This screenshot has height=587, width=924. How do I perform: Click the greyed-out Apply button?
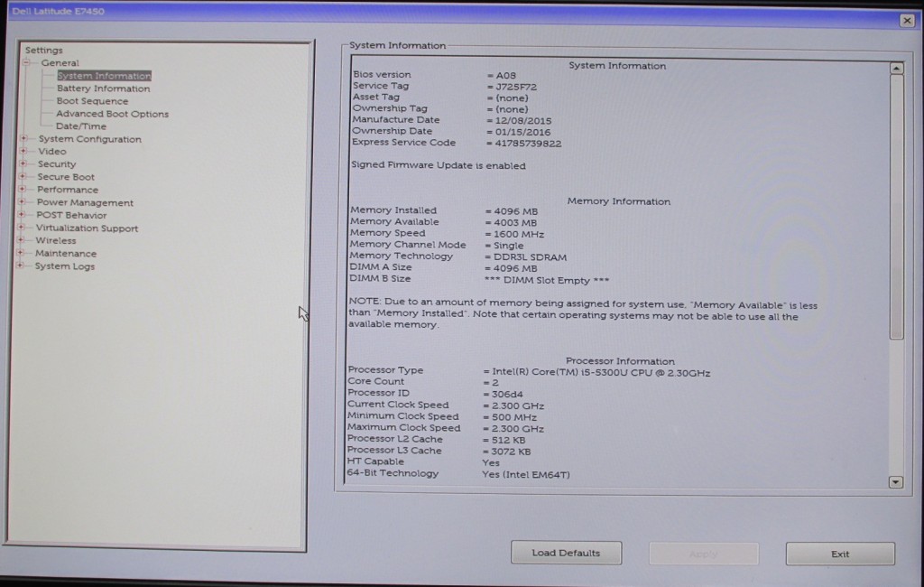coord(704,554)
